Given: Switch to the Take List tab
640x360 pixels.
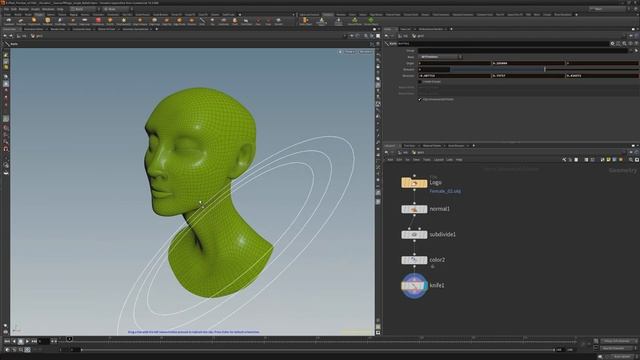Looking at the screenshot, I should [x=405, y=29].
